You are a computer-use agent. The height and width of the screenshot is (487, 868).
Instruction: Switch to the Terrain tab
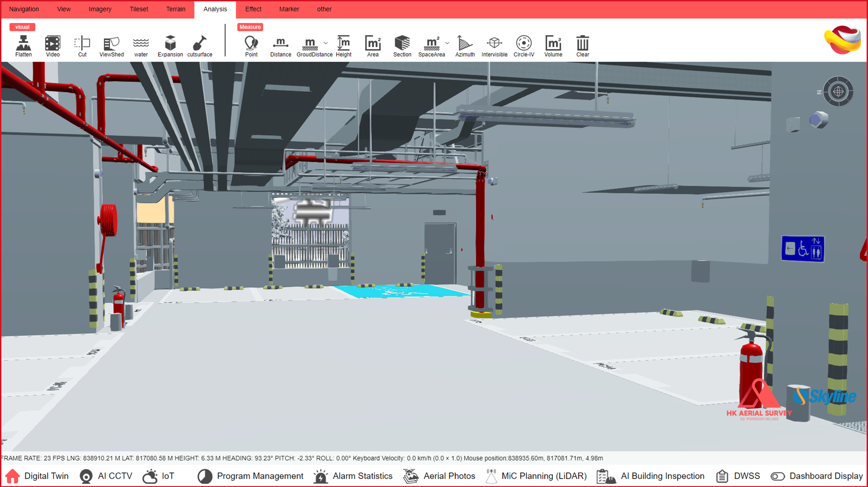point(176,9)
